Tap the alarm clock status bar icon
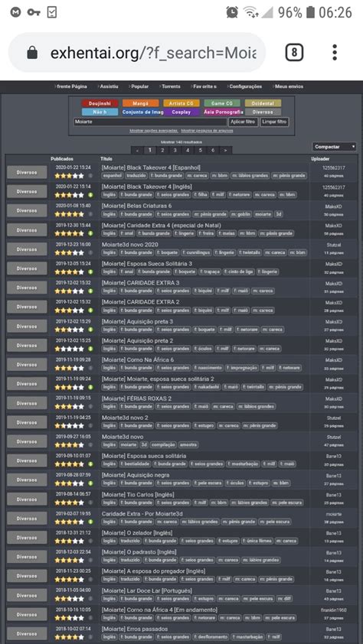Viewport: 363px width, 644px height. tap(232, 12)
